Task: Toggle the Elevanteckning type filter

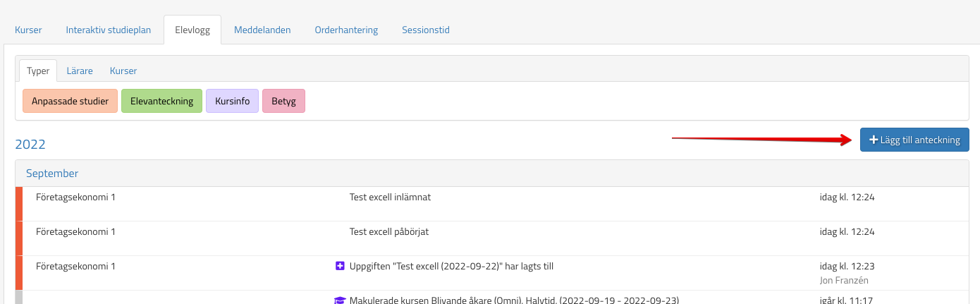Action: 161,101
